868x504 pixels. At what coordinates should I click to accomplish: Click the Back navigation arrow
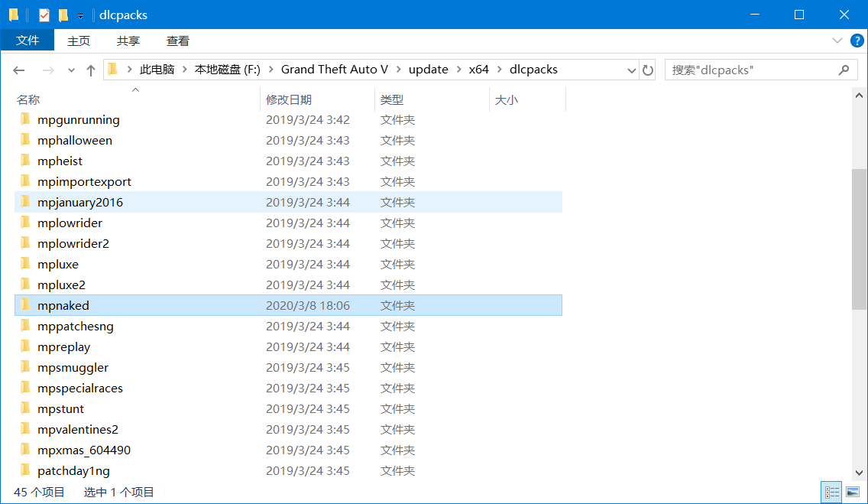click(x=19, y=70)
